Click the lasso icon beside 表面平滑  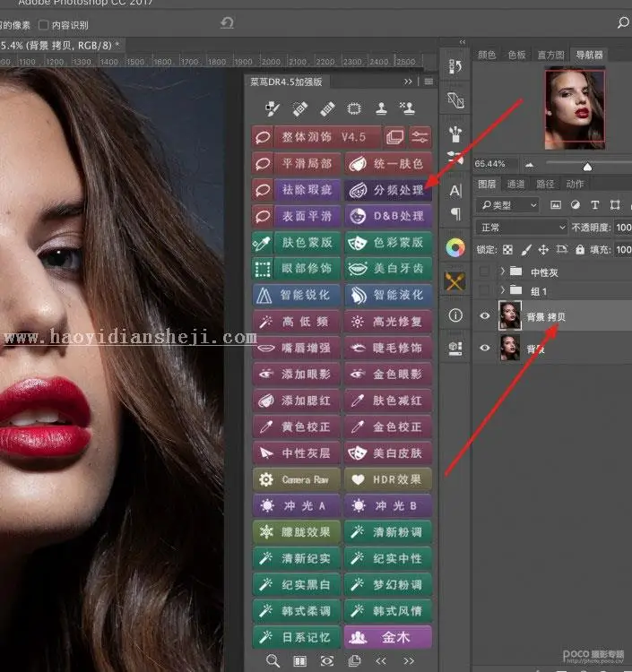coord(263,216)
